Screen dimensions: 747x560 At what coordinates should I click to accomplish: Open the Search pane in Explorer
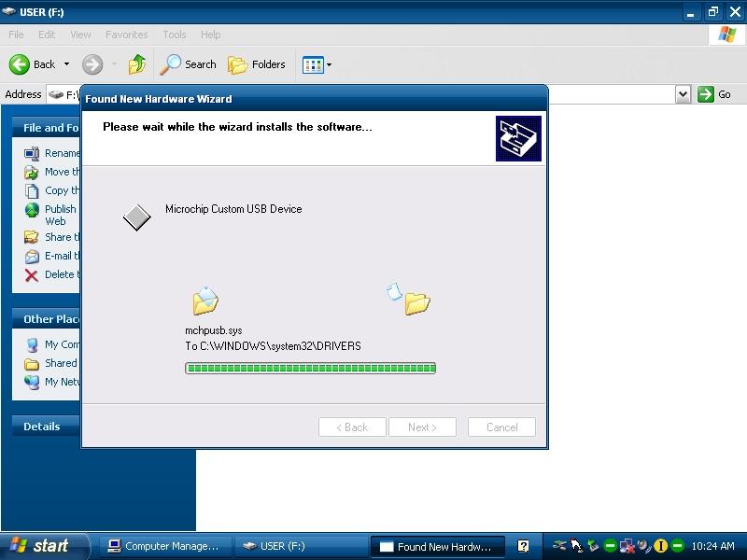coord(188,64)
